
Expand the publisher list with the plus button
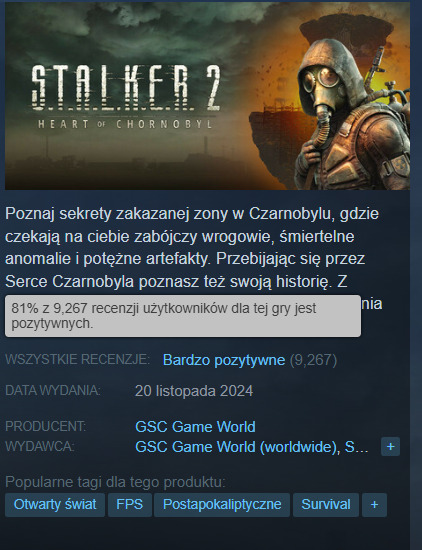click(x=390, y=447)
